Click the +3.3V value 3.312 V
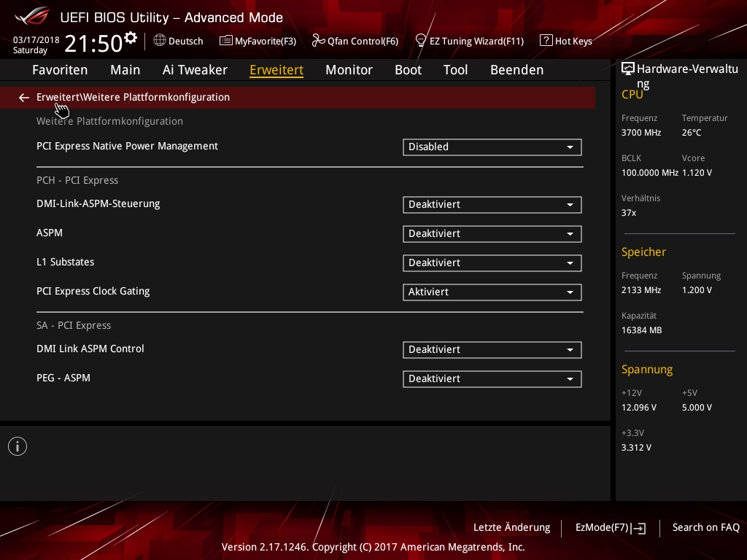Viewport: 747px width, 560px height. pyautogui.click(x=636, y=447)
